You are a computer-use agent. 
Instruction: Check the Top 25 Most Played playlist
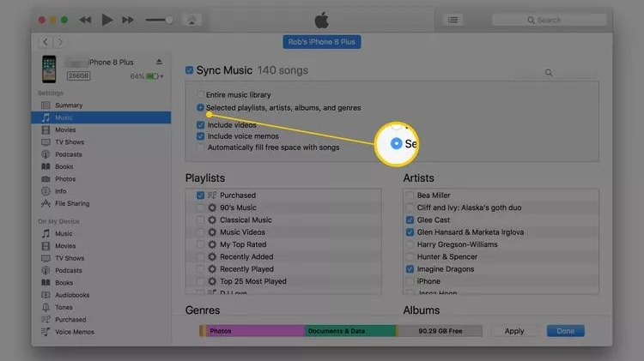(x=200, y=281)
